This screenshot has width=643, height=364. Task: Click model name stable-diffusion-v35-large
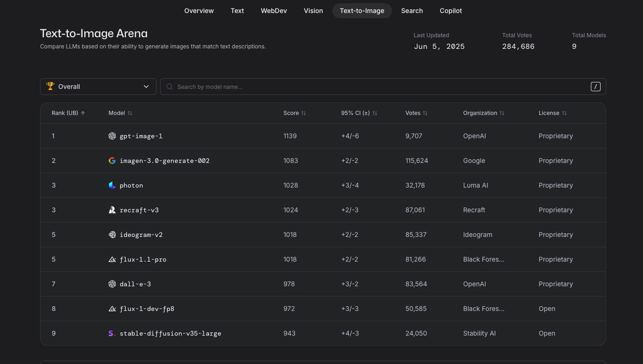(x=170, y=333)
